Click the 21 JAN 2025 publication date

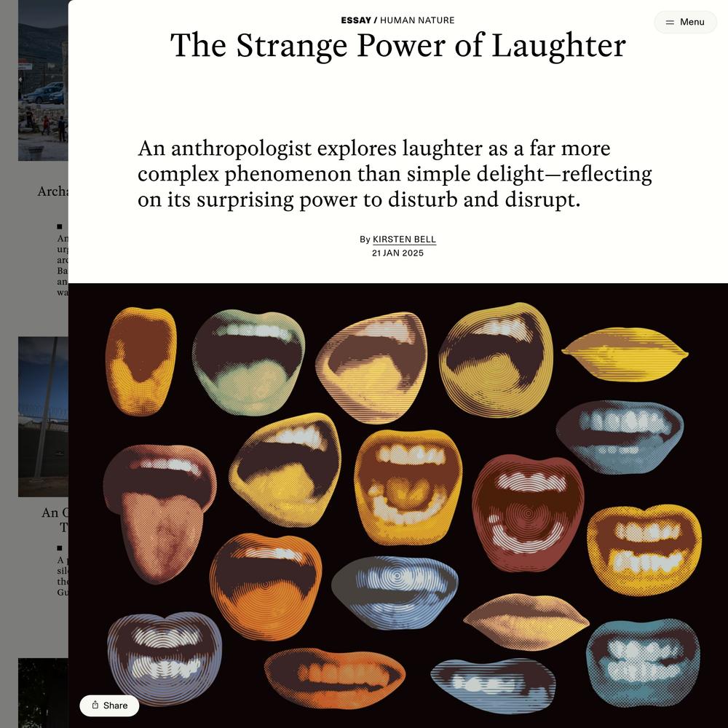397,253
